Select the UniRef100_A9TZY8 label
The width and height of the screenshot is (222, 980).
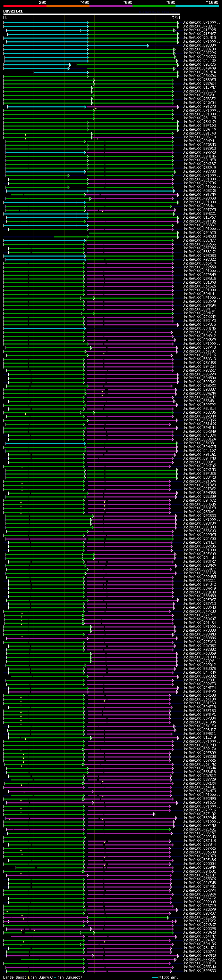point(199,106)
